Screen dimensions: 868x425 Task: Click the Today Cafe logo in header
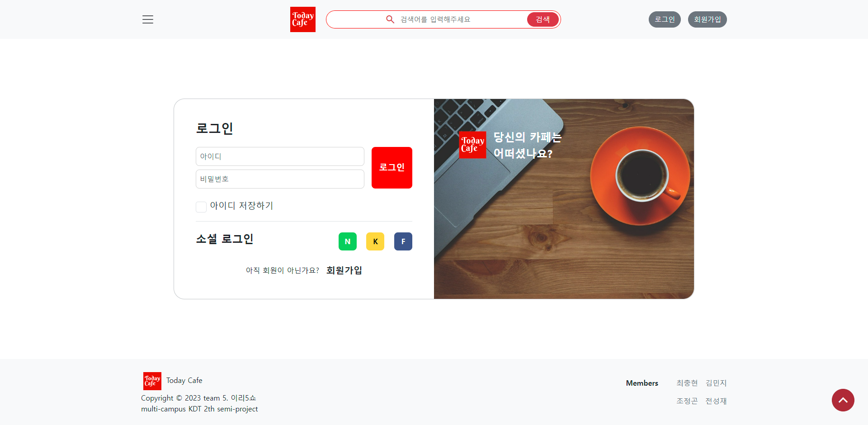tap(303, 19)
